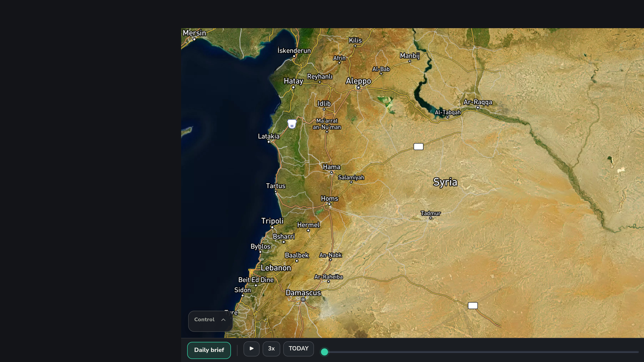644x362 pixels.
Task: Click the Tartus city label
Action: click(276, 186)
